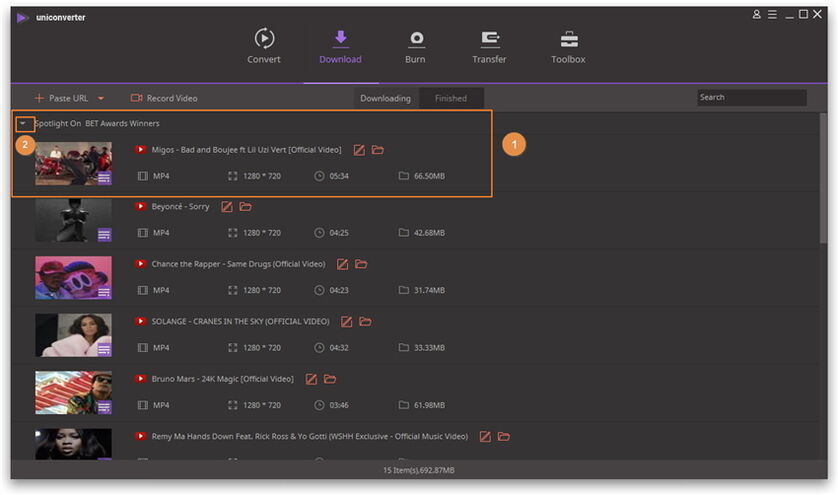Screen dimensions: 838x495
Task: Edit the Remy Ma Hands Down title
Action: pyautogui.click(x=485, y=437)
